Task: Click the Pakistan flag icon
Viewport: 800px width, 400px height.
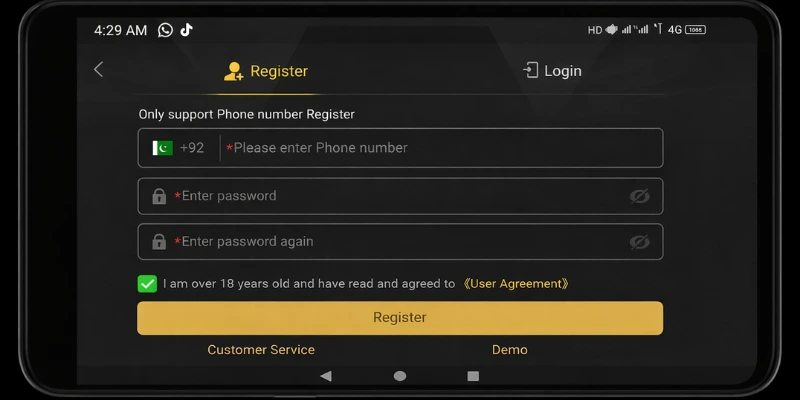Action: [x=163, y=148]
